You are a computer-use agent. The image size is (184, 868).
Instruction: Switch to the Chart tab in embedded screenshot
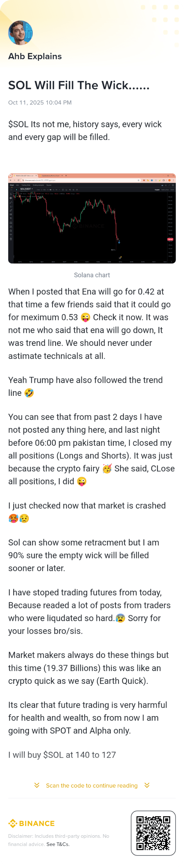(x=12, y=185)
